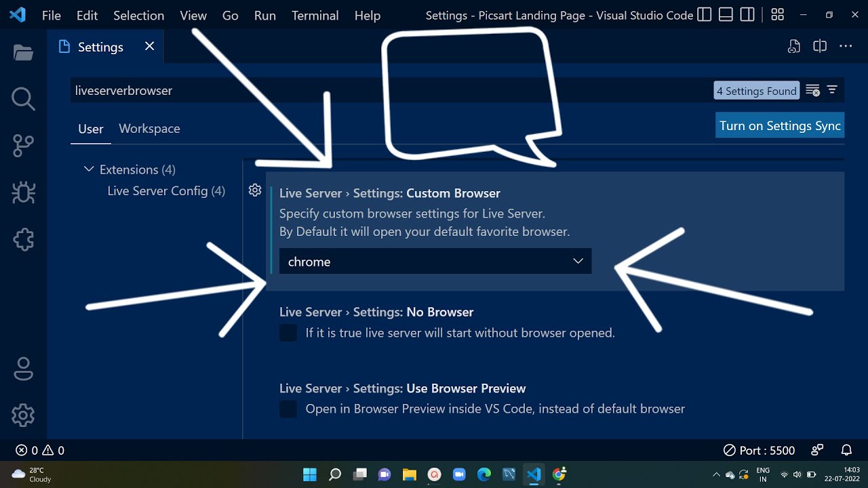The width and height of the screenshot is (868, 488).
Task: Toggle the secondary side bar layout icon
Action: click(747, 15)
